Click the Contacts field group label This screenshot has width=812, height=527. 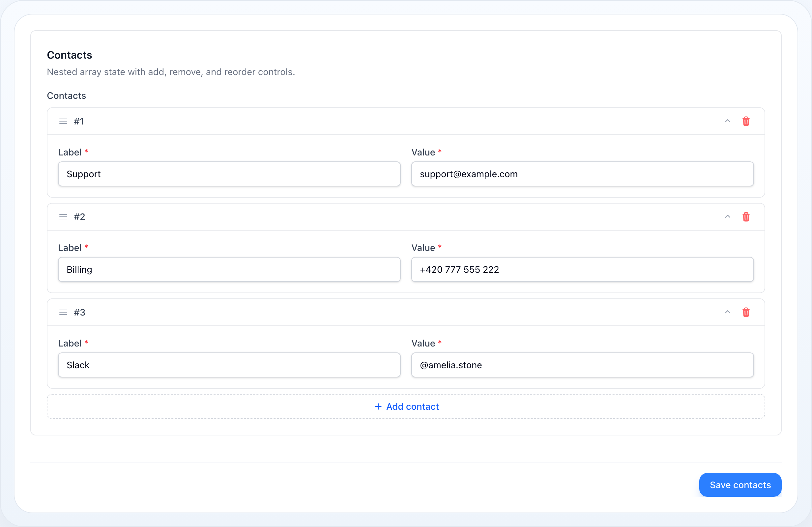[67, 96]
